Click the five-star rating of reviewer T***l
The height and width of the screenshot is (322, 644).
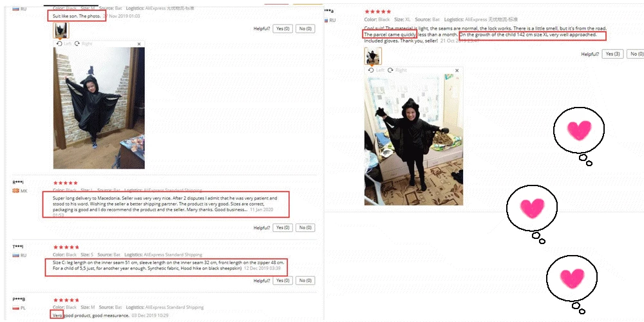(x=66, y=247)
